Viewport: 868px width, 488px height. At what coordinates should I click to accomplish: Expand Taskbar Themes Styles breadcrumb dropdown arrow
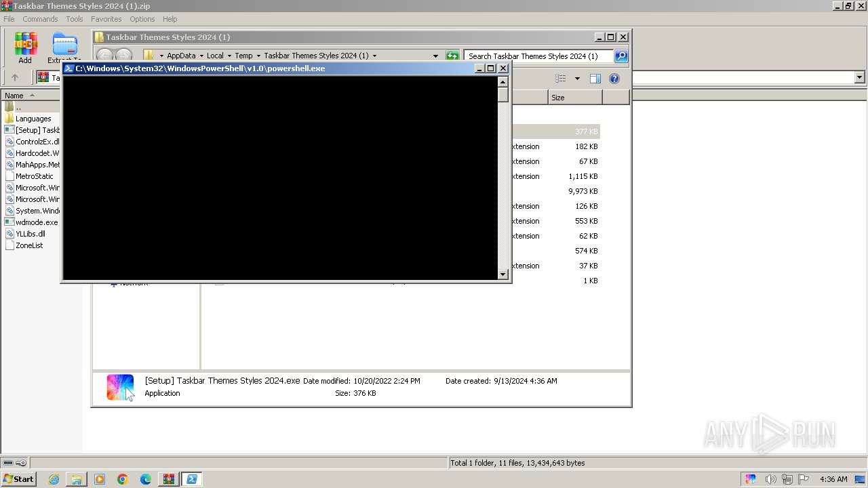point(374,56)
